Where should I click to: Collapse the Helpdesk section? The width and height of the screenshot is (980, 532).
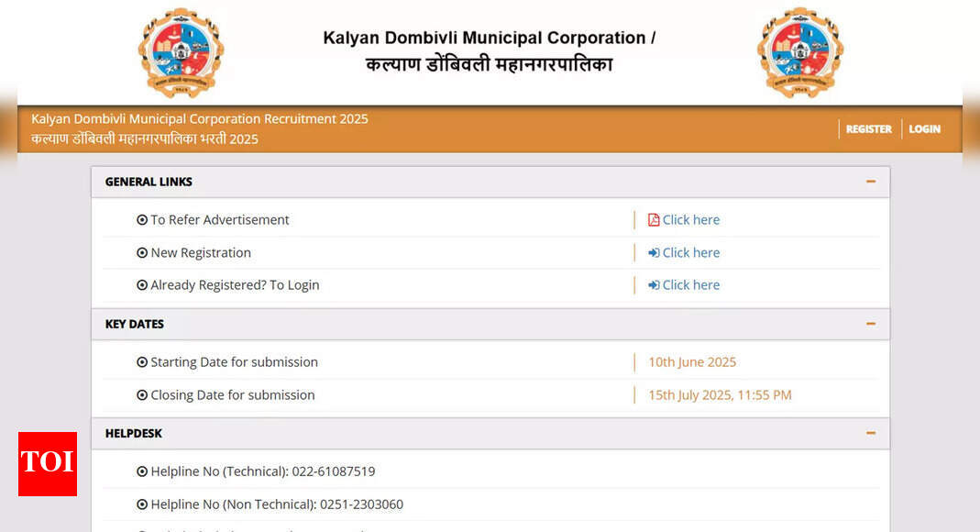(871, 433)
